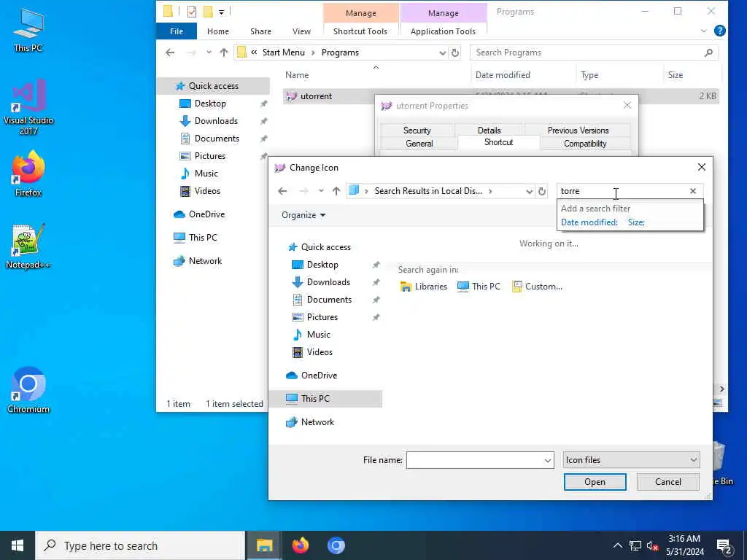Expand Change Icon address path dropdown

(529, 191)
